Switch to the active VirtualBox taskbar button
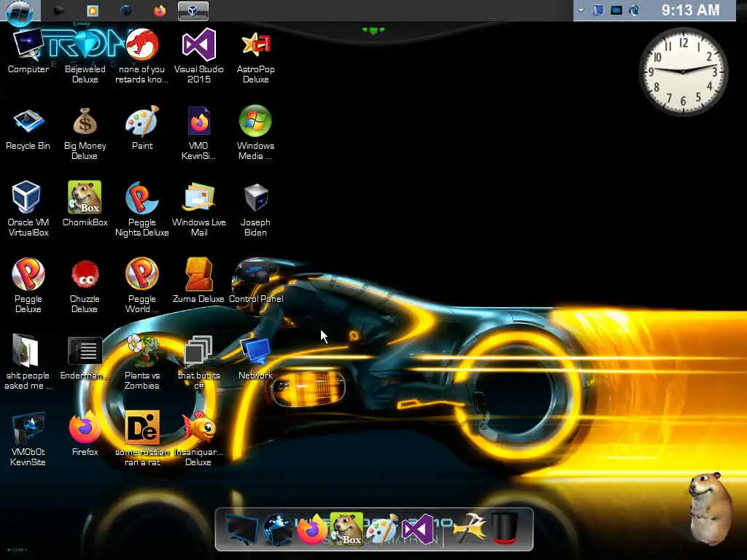Screen dimensions: 747x560 click(193, 11)
